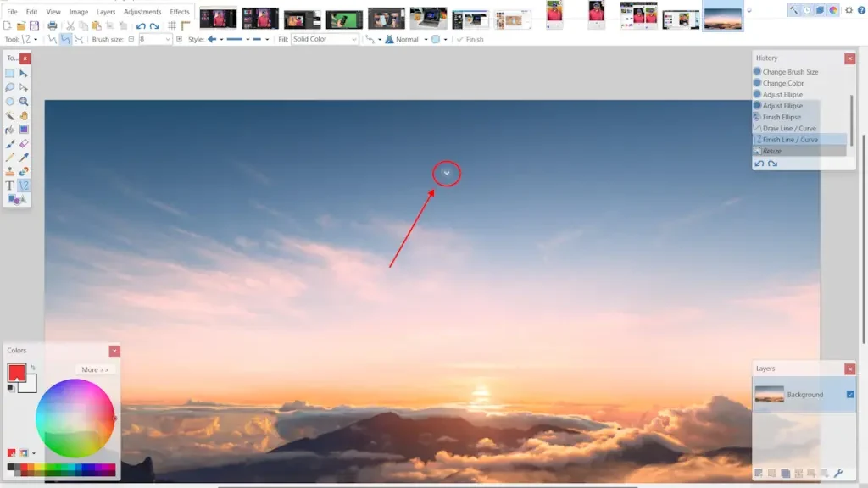Click the Save icon in toolbar
This screenshot has height=488, width=868.
point(34,26)
